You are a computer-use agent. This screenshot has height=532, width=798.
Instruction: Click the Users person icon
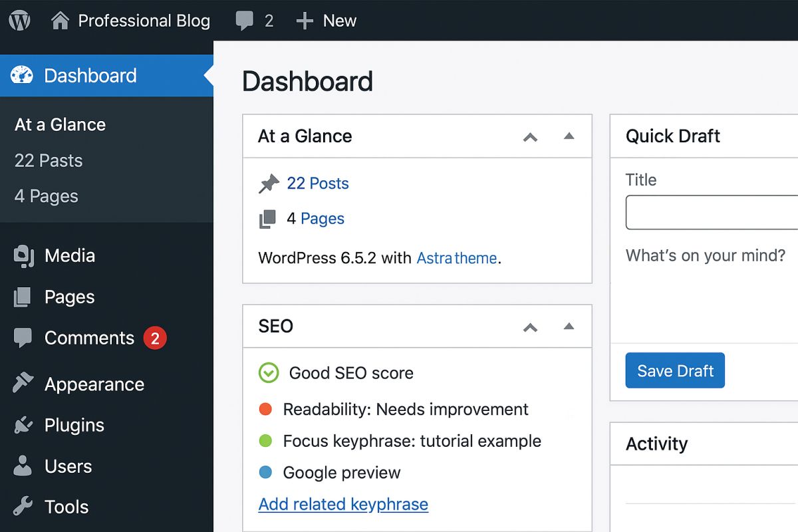(23, 466)
